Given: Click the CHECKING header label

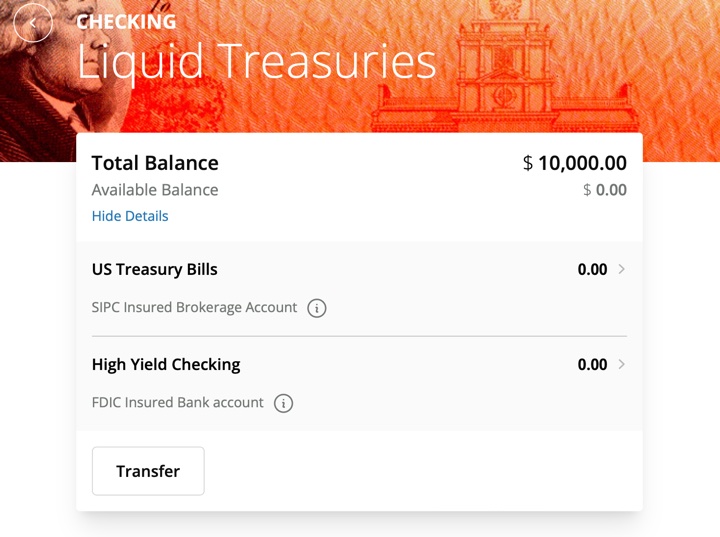Looking at the screenshot, I should (126, 22).
